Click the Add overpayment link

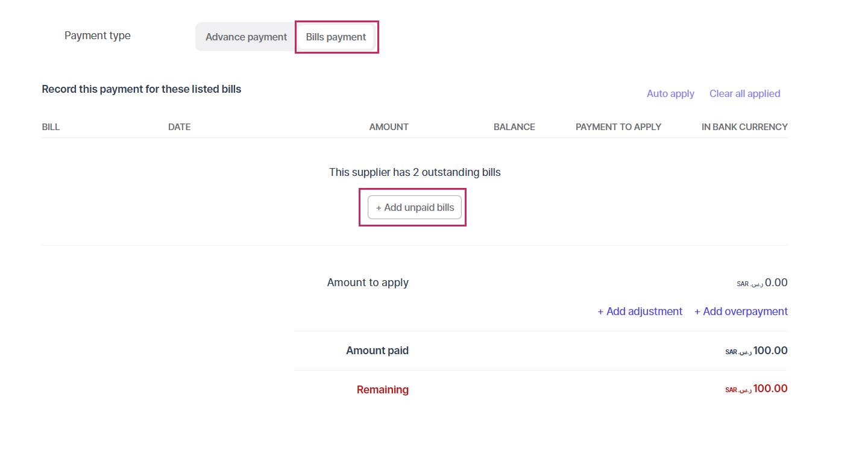(x=741, y=311)
